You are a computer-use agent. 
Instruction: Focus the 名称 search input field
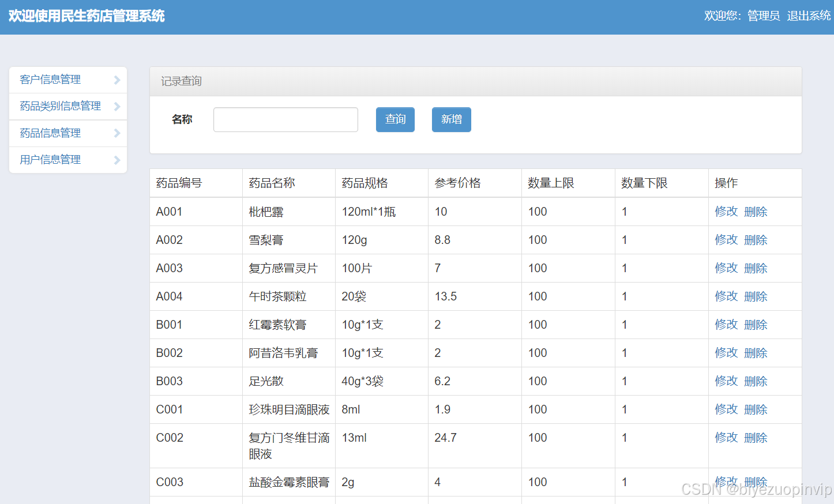[285, 119]
